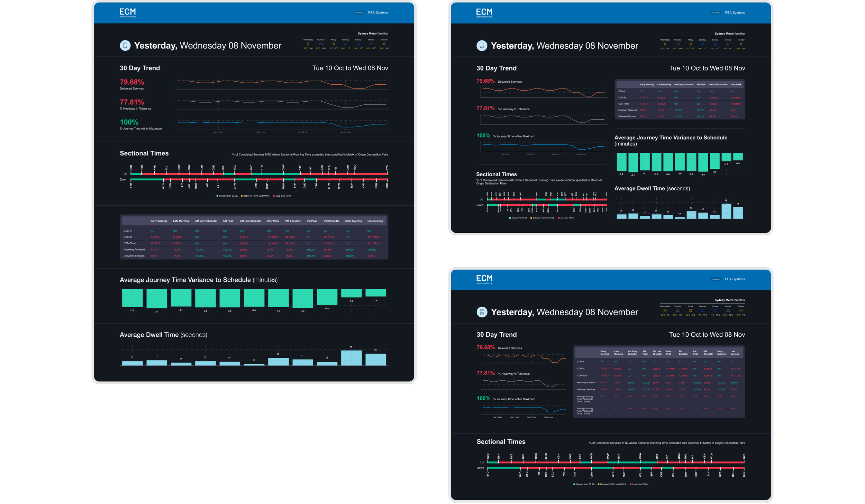Click first 'Average Journey Time Variance' row label, bottom-right table
The width and height of the screenshot is (865, 504).
[x=585, y=399]
